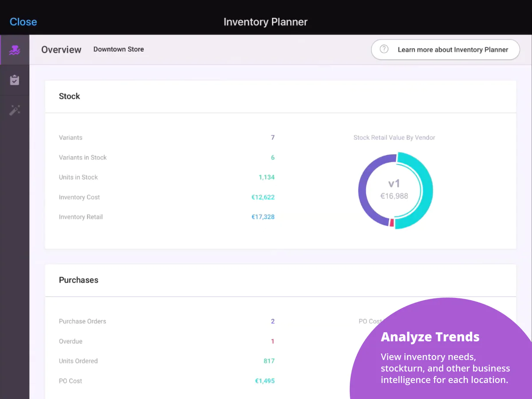The height and width of the screenshot is (399, 532).
Task: Click the question mark help icon
Action: pos(384,49)
